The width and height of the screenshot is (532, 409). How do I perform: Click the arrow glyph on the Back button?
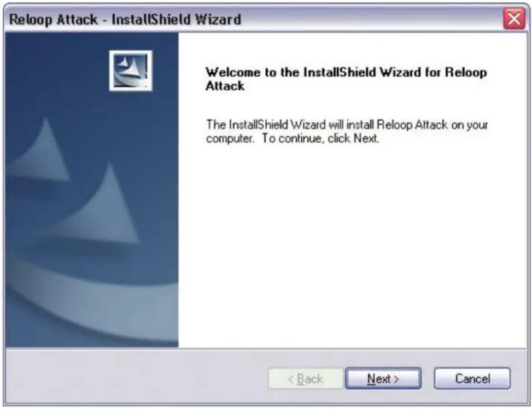[290, 379]
